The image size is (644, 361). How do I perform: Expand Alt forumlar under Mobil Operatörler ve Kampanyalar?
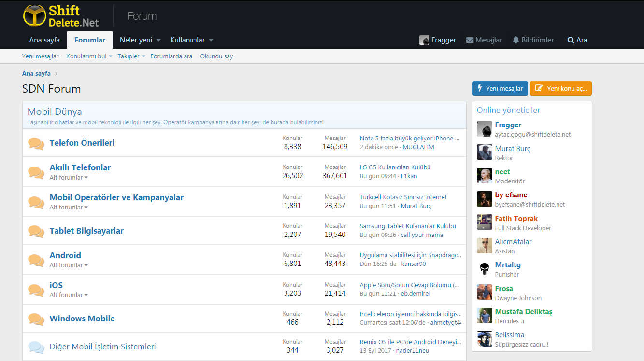pyautogui.click(x=69, y=207)
